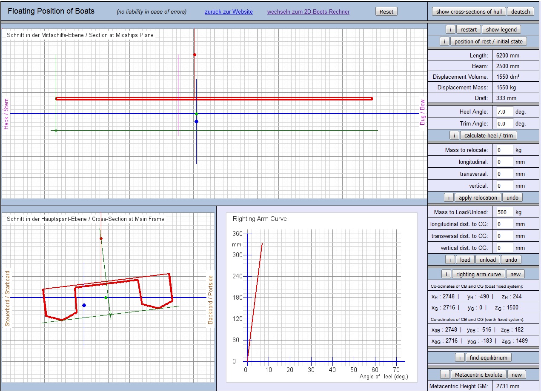This screenshot has height=392, width=541.
Task: Open the 'zurück zur Website' link
Action: [229, 12]
